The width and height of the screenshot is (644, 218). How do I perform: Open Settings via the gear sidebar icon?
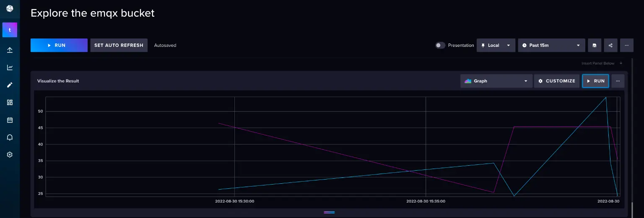[10, 154]
